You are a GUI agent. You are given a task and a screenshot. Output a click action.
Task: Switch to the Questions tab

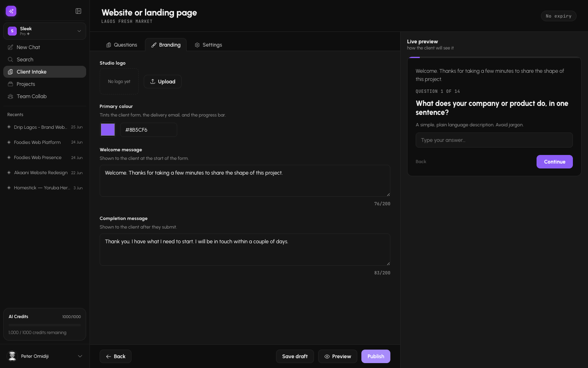click(x=122, y=45)
